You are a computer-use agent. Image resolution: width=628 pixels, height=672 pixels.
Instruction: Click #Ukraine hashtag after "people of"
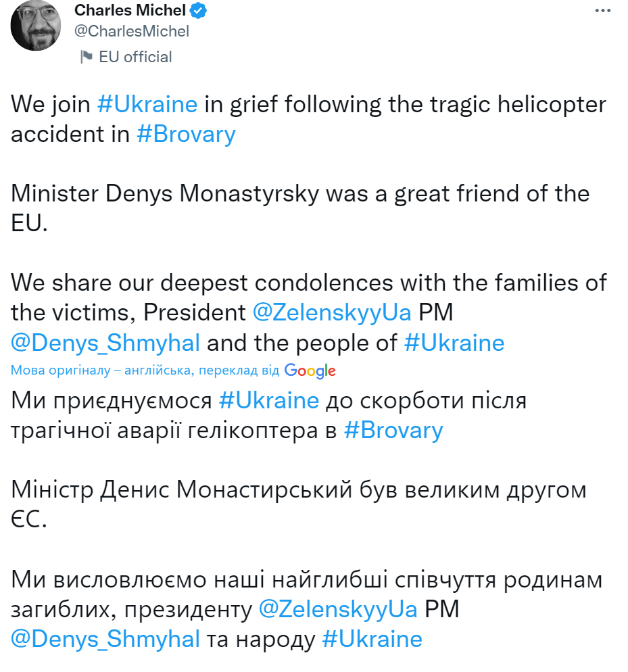point(454,342)
